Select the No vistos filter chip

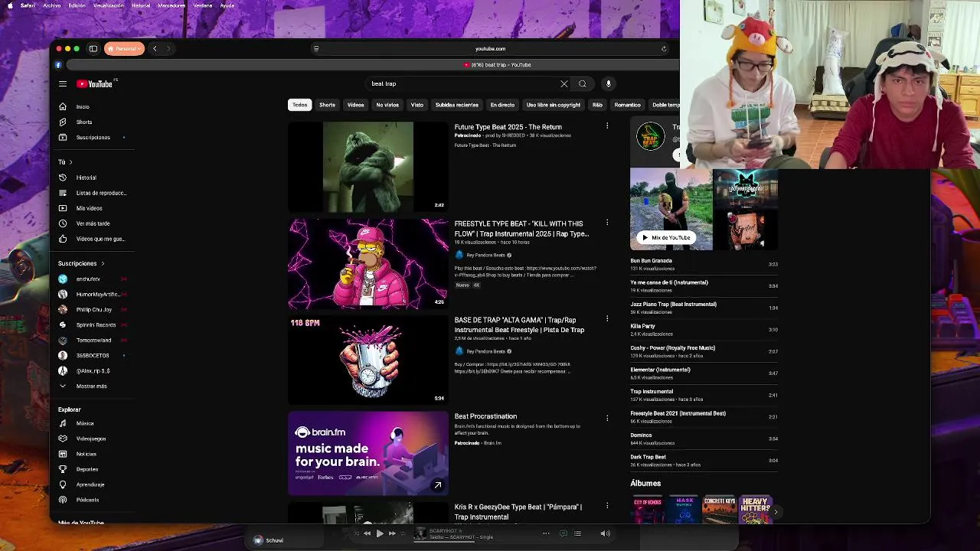(387, 105)
